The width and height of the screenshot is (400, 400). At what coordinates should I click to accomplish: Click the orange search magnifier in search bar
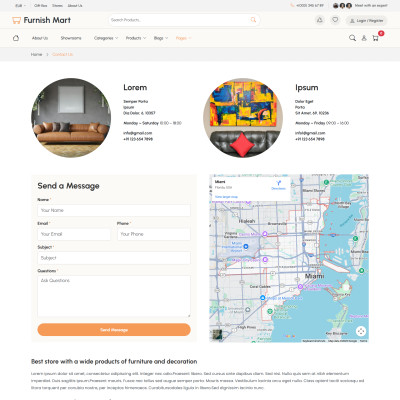coord(253,20)
